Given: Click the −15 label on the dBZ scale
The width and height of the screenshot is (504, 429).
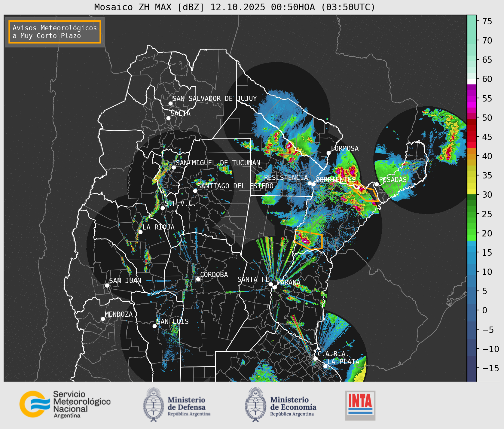Looking at the screenshot, I should tap(490, 368).
